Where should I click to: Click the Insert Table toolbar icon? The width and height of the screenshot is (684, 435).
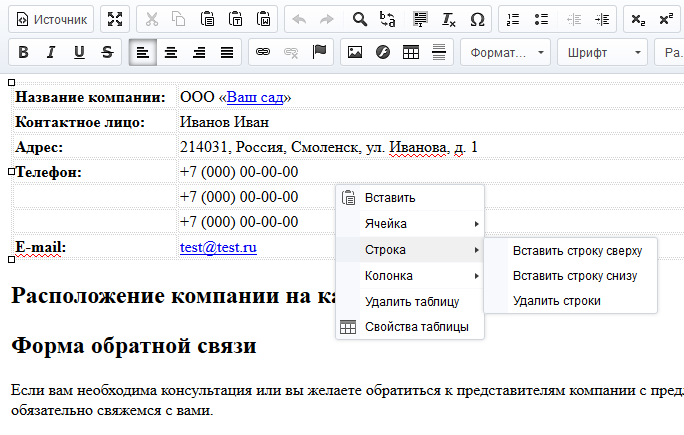(x=410, y=51)
